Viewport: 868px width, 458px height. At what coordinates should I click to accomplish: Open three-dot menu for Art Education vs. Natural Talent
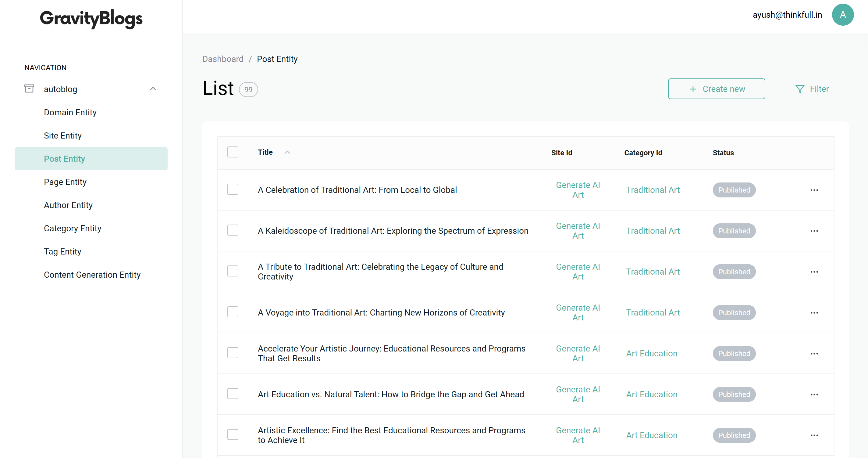[814, 394]
